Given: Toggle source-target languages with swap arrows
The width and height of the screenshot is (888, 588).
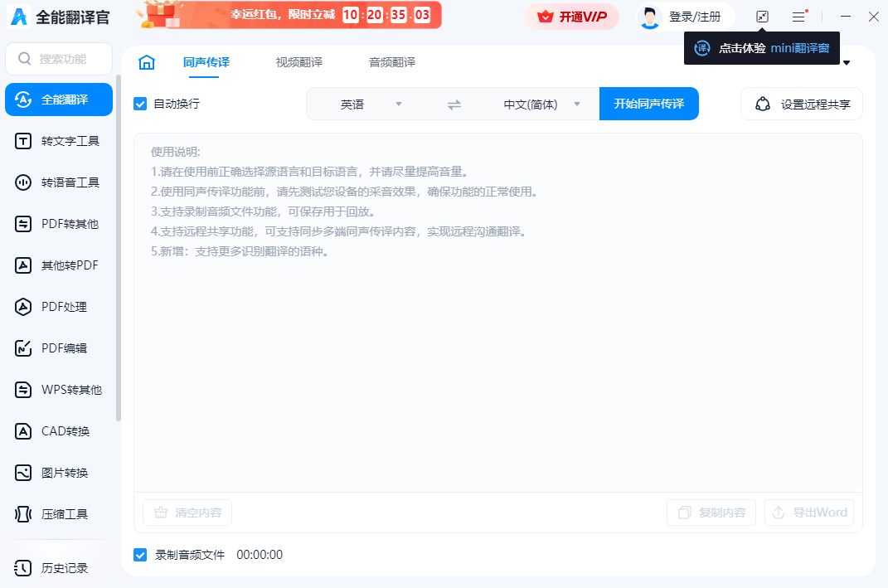Looking at the screenshot, I should pos(453,104).
